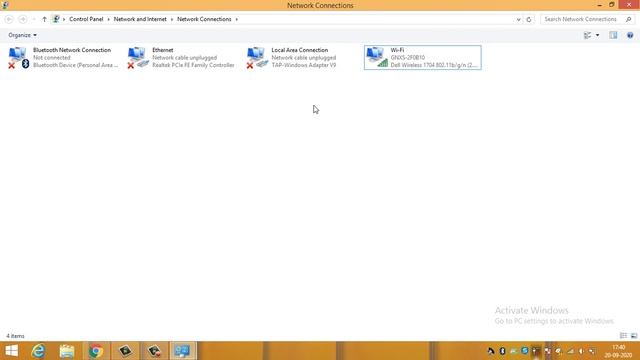
Task: Select the Wi-Fi adapter icon
Action: pyautogui.click(x=377, y=58)
